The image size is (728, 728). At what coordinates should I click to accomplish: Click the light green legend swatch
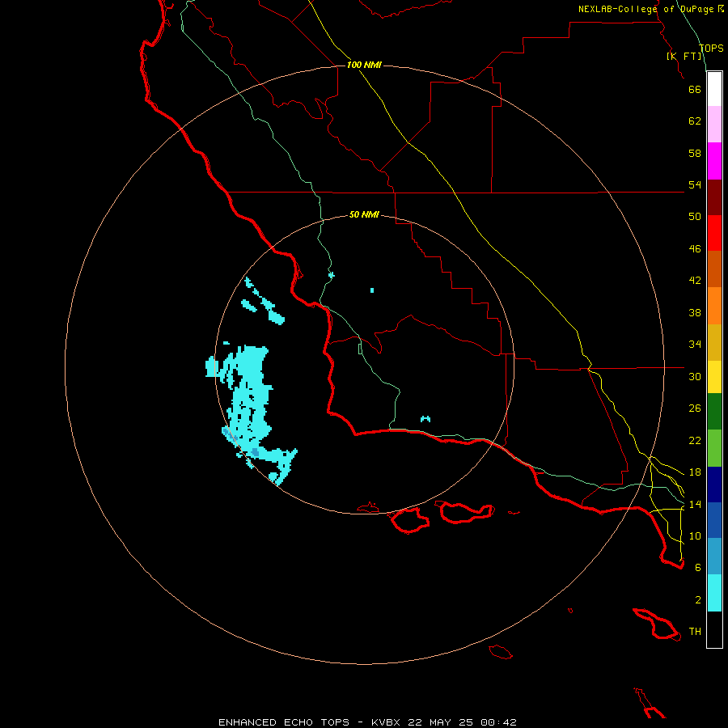714,448
